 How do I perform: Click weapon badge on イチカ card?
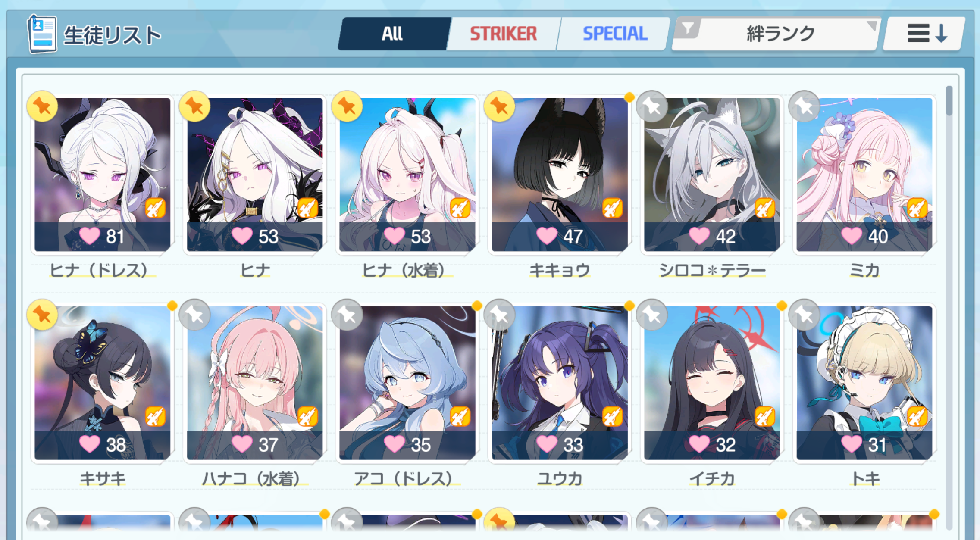click(764, 417)
